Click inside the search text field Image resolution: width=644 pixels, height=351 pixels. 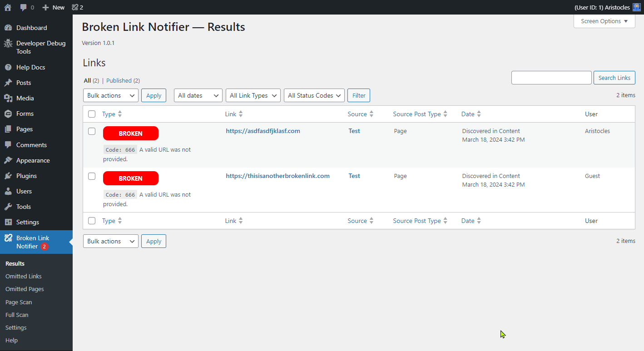551,77
